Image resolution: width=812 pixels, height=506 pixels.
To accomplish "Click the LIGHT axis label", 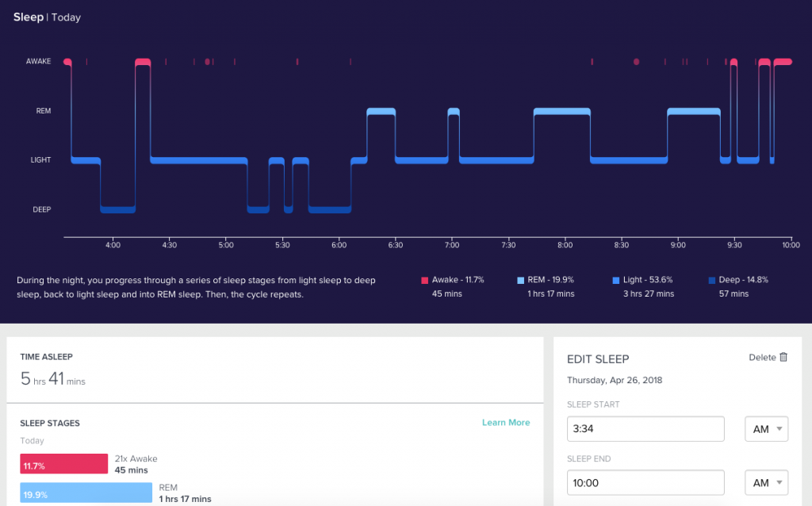I will 40,160.
